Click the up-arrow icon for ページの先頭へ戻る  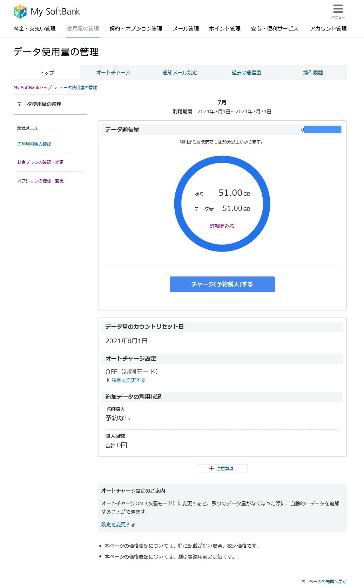(x=303, y=581)
